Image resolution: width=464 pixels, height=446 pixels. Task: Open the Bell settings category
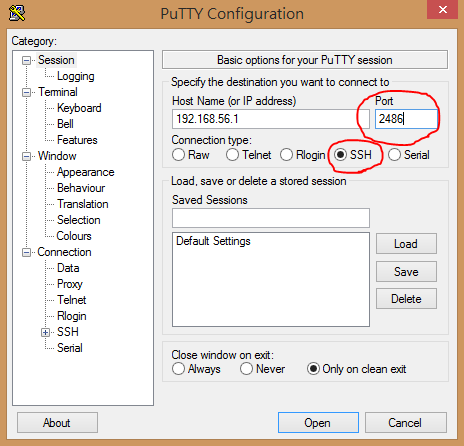point(65,124)
